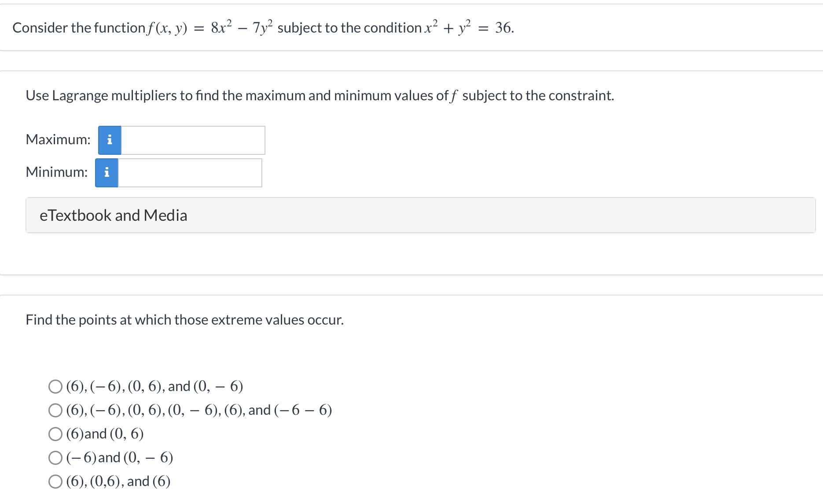Collapse the eTextbook and Media panel
The image size is (823, 504).
click(x=114, y=215)
